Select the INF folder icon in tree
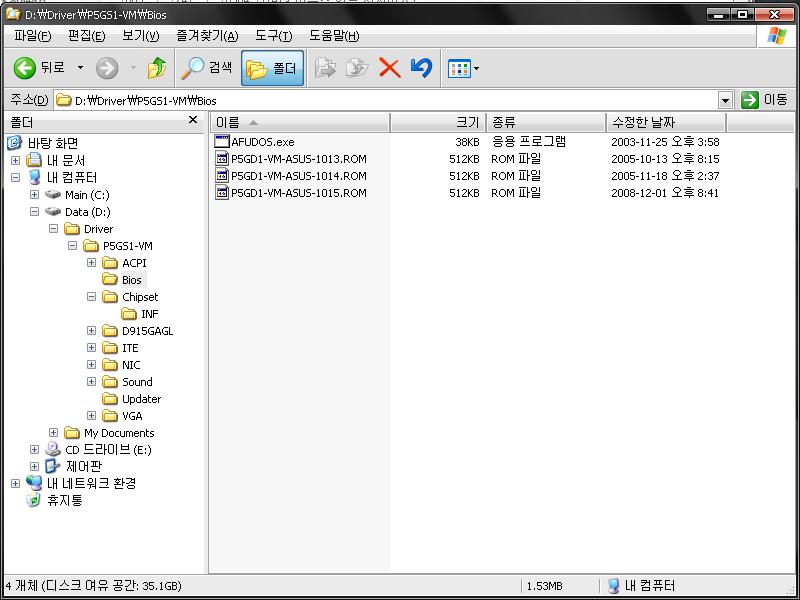The height and width of the screenshot is (600, 800). [x=129, y=313]
